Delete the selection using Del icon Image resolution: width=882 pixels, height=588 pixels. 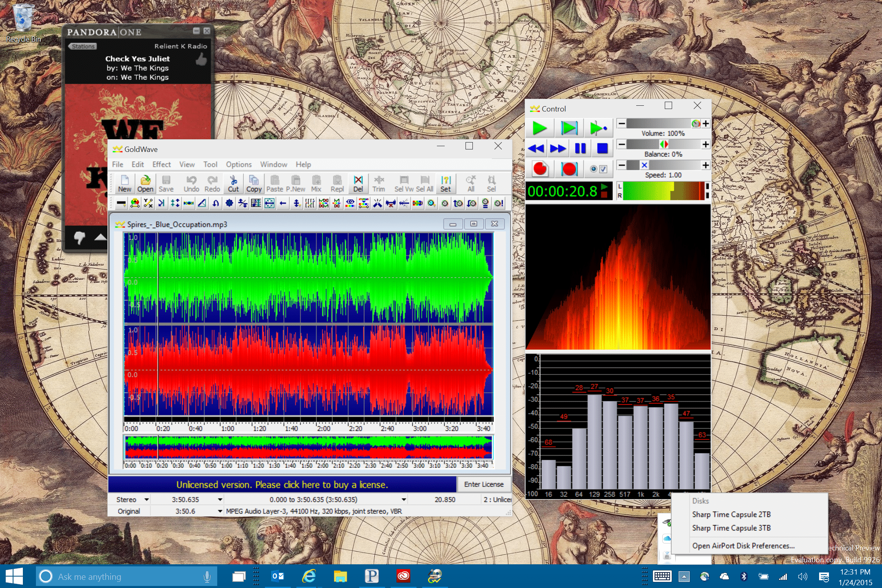358,184
